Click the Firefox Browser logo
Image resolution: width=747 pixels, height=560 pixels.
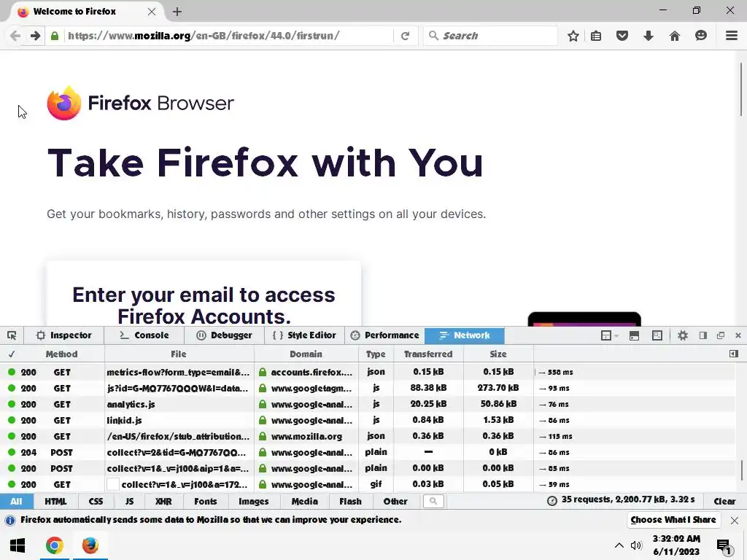pos(141,104)
